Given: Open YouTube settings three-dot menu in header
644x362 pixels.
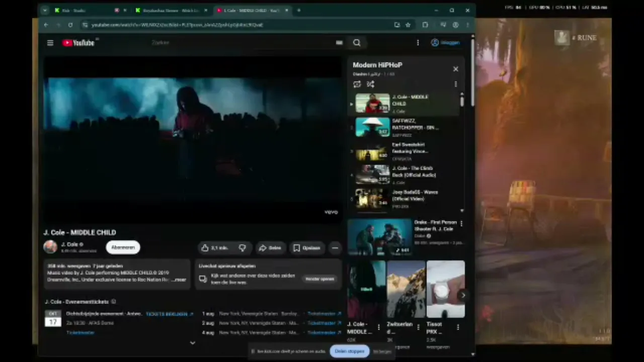Looking at the screenshot, I should 418,43.
